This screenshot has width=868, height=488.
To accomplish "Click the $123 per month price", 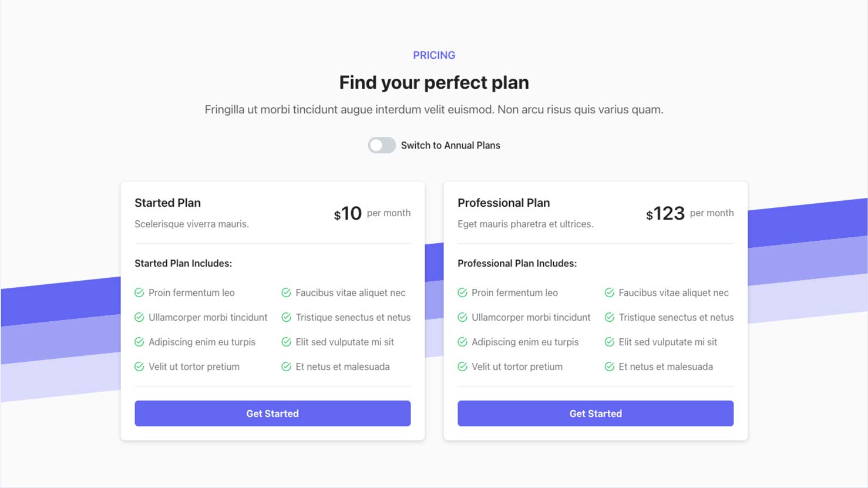I will click(x=689, y=213).
